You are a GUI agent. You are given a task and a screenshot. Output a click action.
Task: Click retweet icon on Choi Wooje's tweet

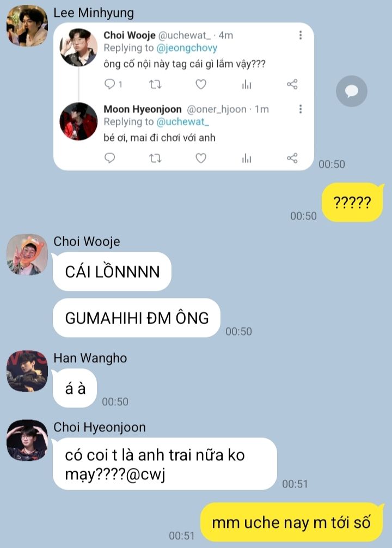(x=155, y=84)
